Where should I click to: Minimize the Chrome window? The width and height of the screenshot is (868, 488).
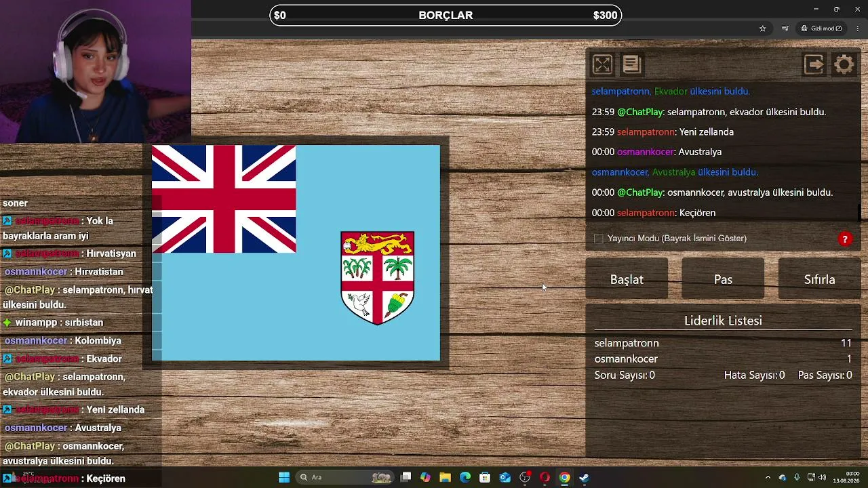tap(816, 9)
